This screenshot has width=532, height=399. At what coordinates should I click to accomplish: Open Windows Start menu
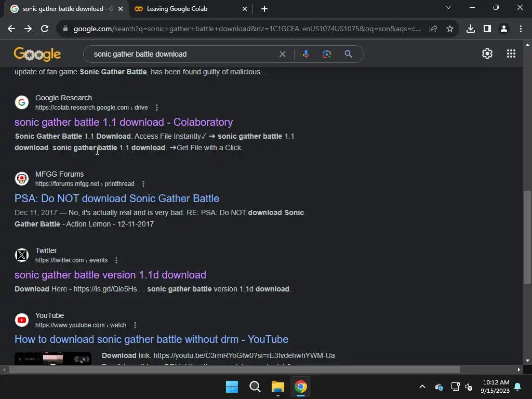232,387
